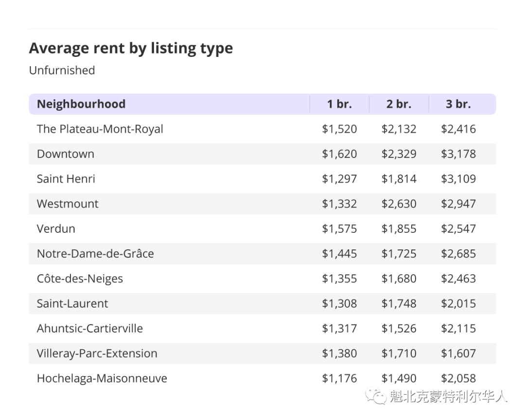Click Westmount's 2 br. rent $2,630
525x420 pixels.
tap(399, 204)
